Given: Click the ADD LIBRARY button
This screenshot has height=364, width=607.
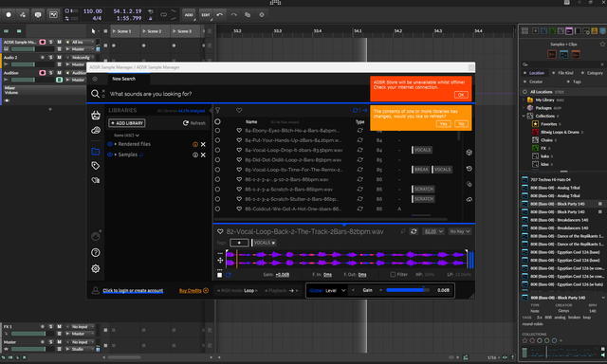Looking at the screenshot, I should point(127,123).
